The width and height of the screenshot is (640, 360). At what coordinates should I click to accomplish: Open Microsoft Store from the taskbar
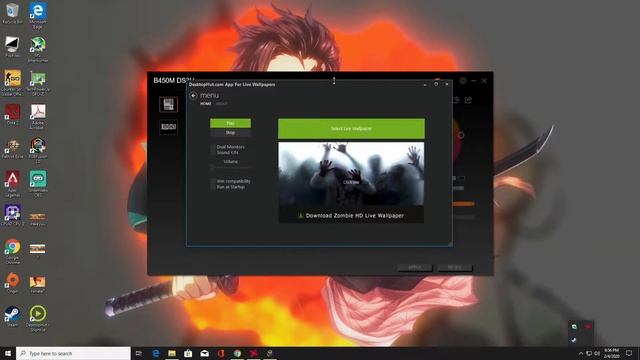(188, 353)
